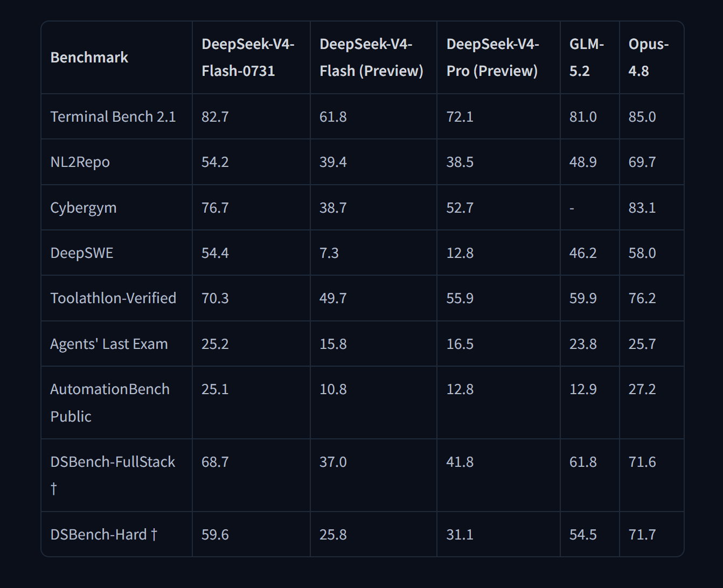Select the "DeepSeek-V4-Flash-0731" column header

click(x=248, y=58)
